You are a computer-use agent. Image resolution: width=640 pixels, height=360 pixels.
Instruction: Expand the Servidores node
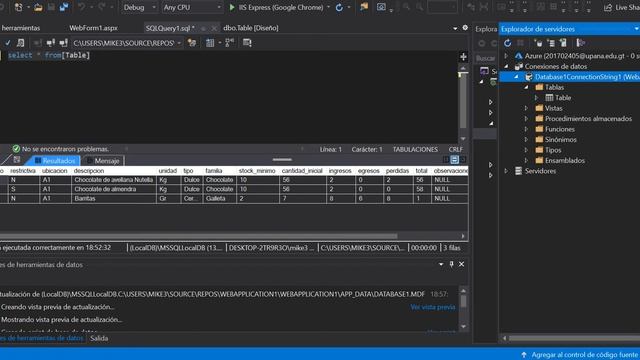pos(506,171)
